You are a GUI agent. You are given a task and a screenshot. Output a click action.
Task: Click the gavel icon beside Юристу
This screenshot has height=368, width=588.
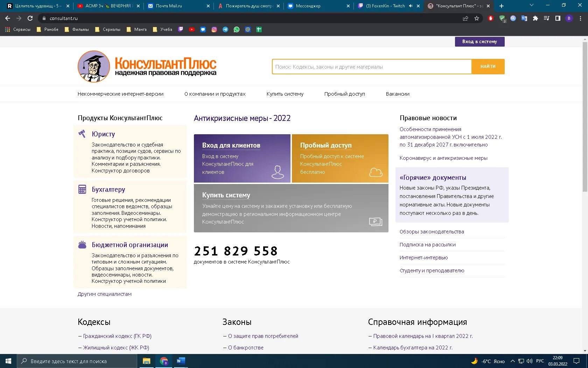[x=82, y=134]
